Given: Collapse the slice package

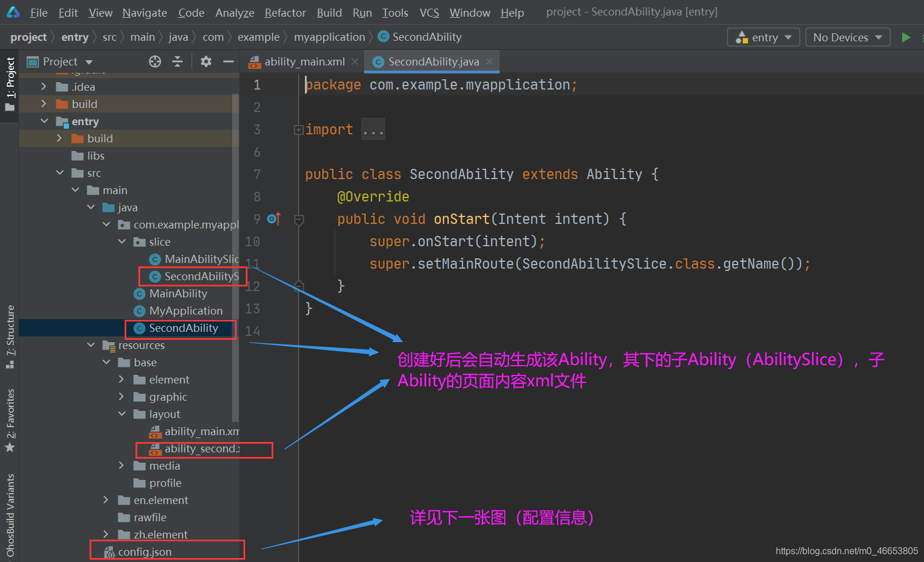Looking at the screenshot, I should (122, 242).
